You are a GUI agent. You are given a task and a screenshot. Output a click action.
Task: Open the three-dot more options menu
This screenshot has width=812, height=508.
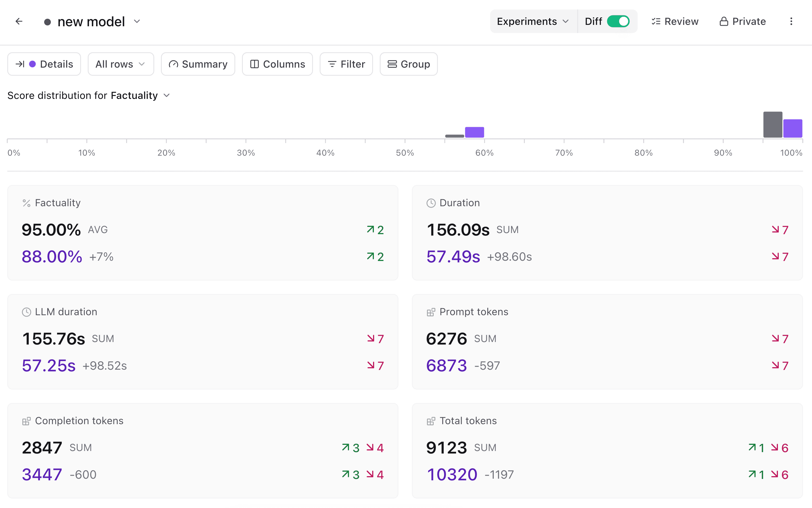click(x=791, y=22)
